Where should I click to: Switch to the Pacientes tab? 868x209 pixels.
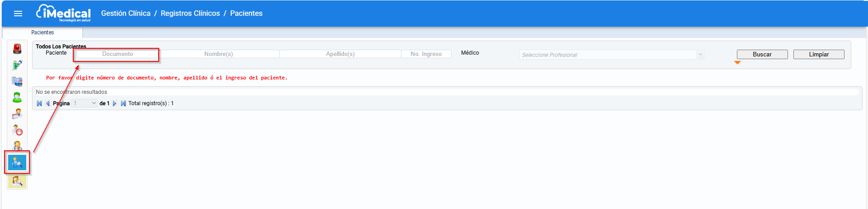coord(42,33)
